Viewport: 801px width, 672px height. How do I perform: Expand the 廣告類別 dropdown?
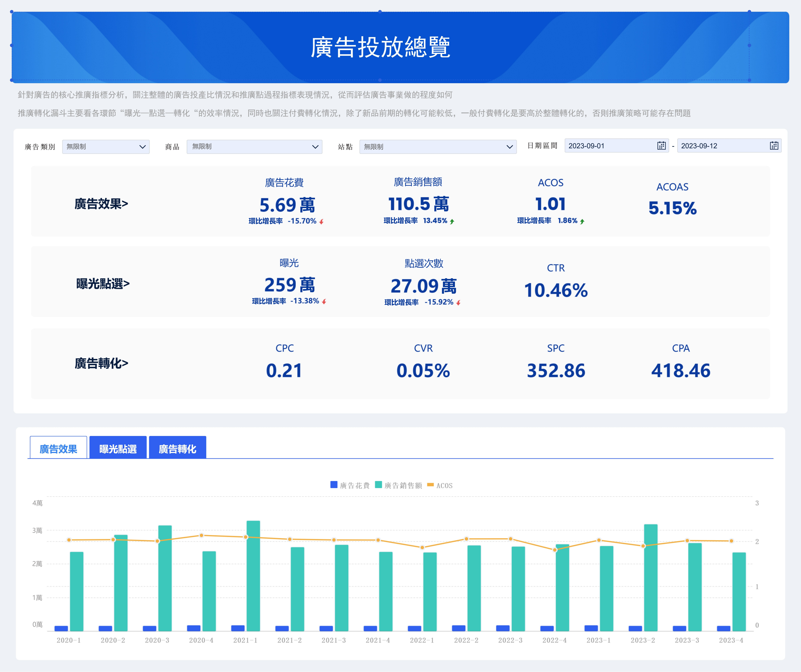[x=106, y=147]
